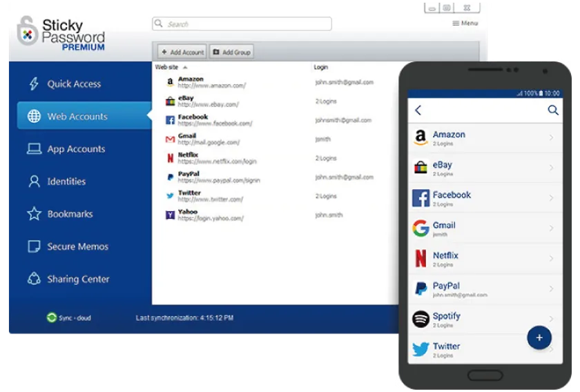
Task: Select the eBay row in desktop list
Action: pos(275,101)
